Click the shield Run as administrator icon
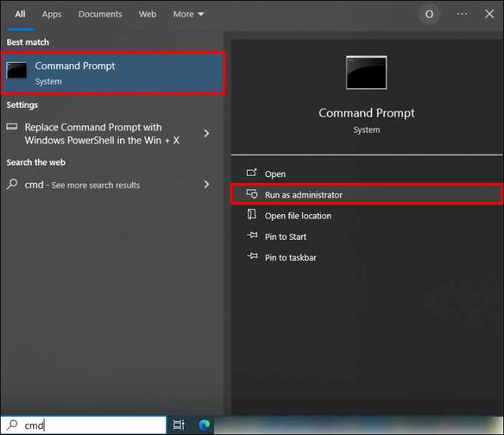504x435 pixels. 252,194
